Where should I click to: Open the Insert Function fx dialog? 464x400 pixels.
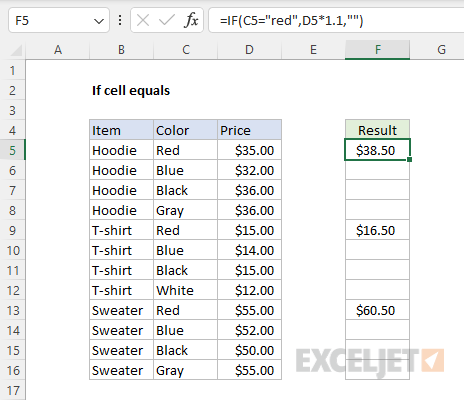(x=191, y=21)
